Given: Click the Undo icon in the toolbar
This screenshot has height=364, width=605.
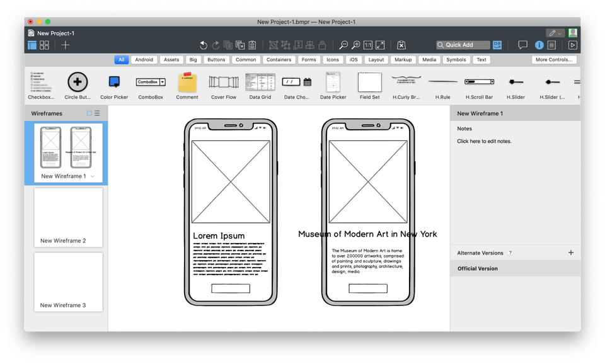Looking at the screenshot, I should click(x=203, y=45).
